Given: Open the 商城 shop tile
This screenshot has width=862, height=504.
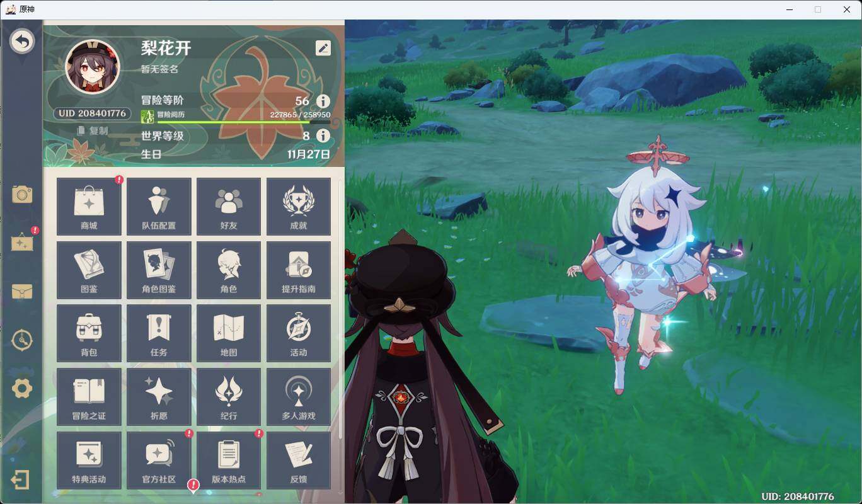Looking at the screenshot, I should [89, 207].
